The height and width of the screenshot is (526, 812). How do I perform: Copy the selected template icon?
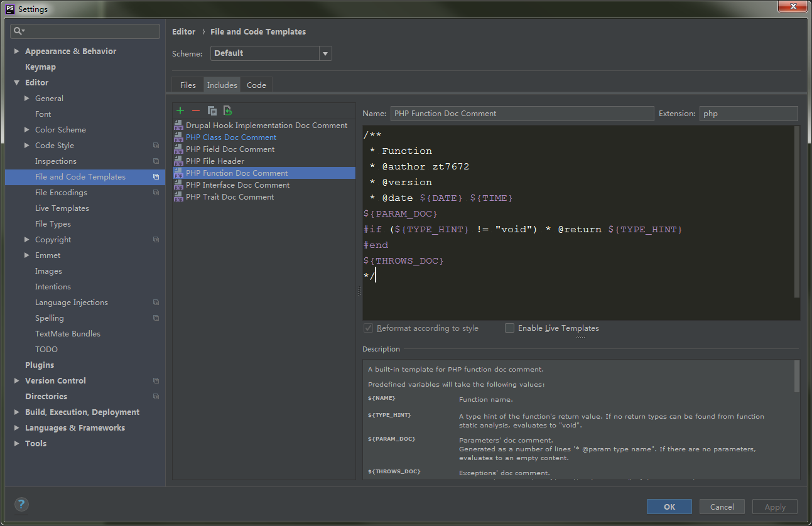click(212, 110)
